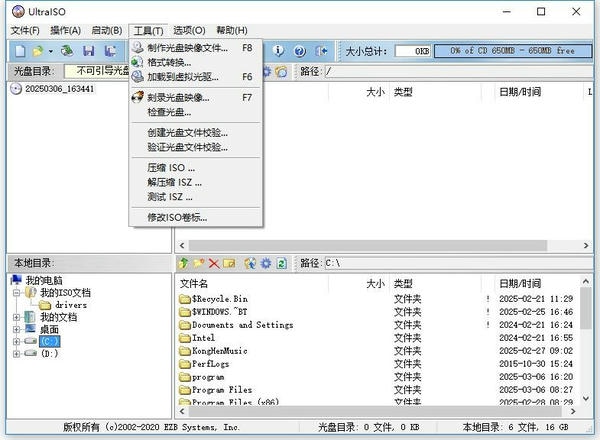Click the Up folder green arrow icon
600x440 pixels.
click(184, 263)
